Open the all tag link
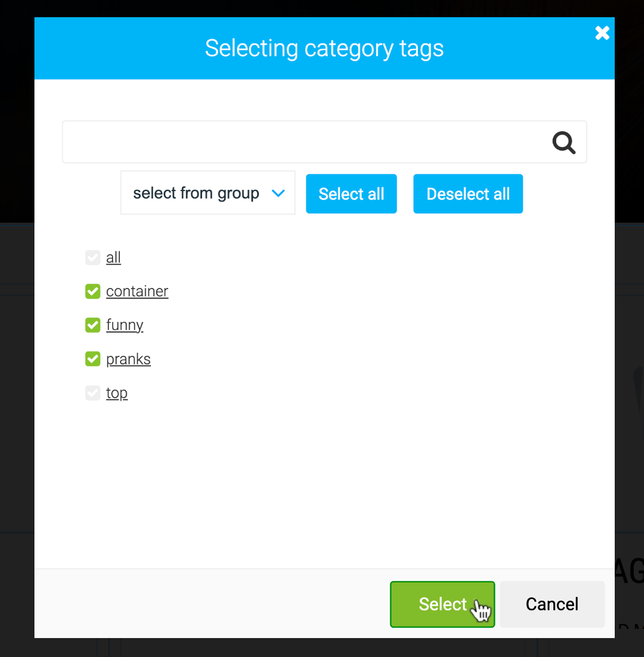Viewport: 644px width, 657px height. 113,257
